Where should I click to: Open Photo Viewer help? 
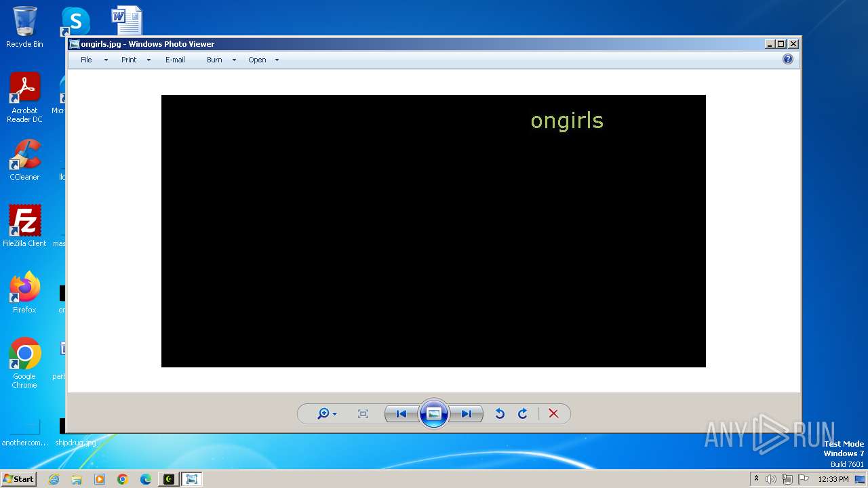788,60
